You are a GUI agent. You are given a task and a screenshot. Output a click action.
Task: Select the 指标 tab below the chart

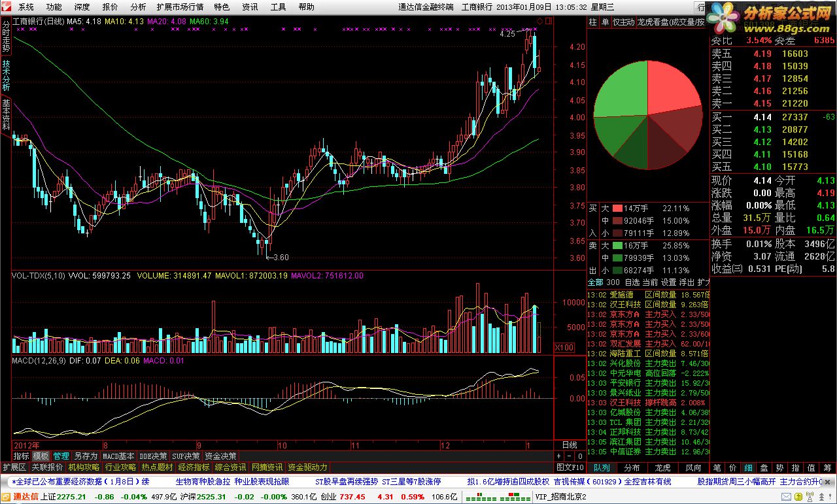click(22, 456)
